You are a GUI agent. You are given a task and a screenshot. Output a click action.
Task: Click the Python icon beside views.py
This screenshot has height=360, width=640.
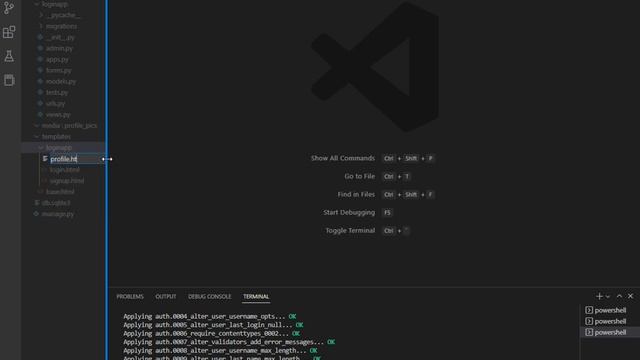coord(40,115)
